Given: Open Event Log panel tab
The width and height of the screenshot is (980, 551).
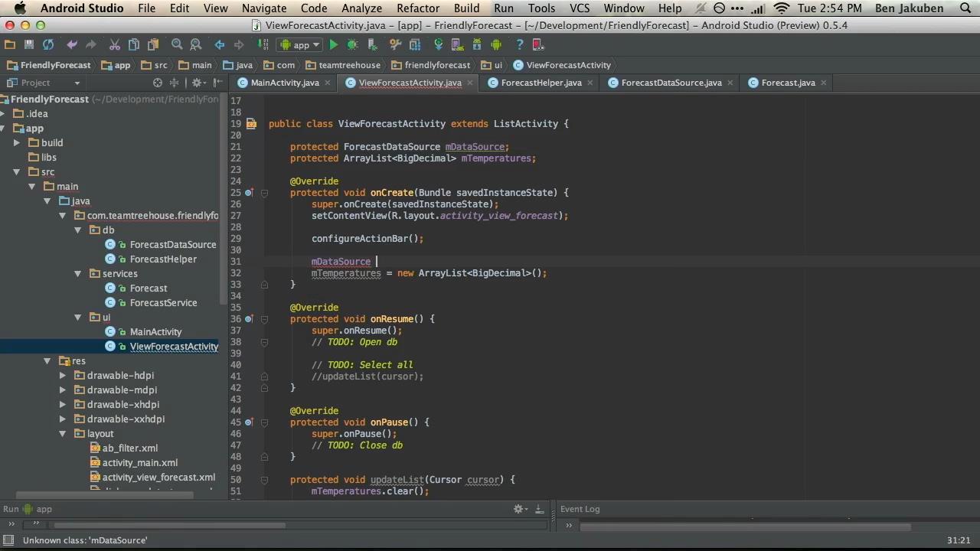Looking at the screenshot, I should pyautogui.click(x=580, y=509).
